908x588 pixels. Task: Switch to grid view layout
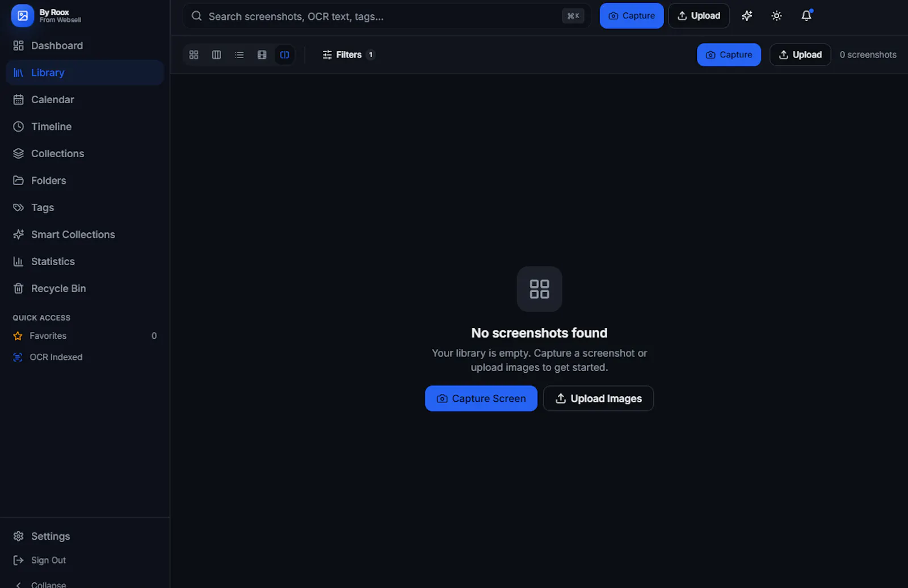(194, 54)
